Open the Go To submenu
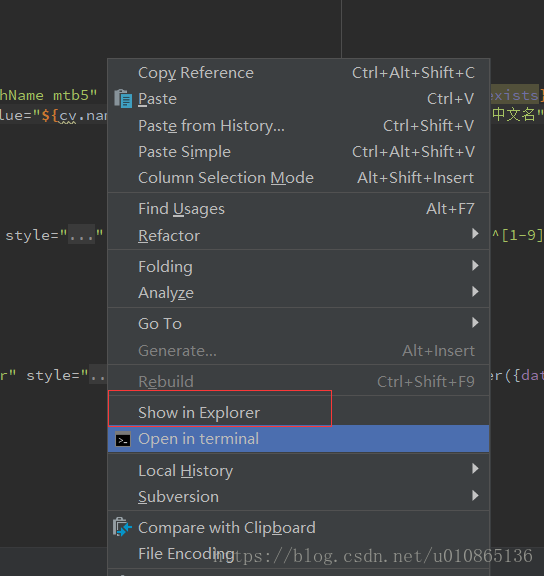This screenshot has width=544, height=576. point(298,324)
